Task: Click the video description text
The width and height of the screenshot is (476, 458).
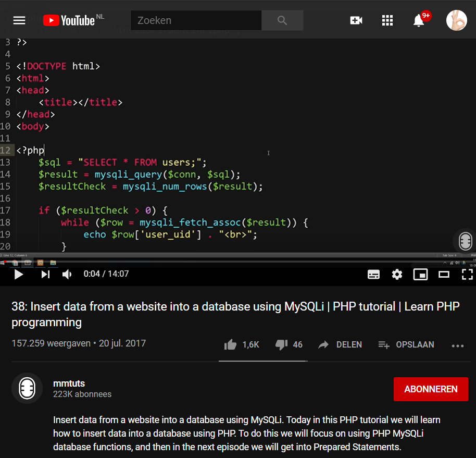Action: click(x=247, y=434)
